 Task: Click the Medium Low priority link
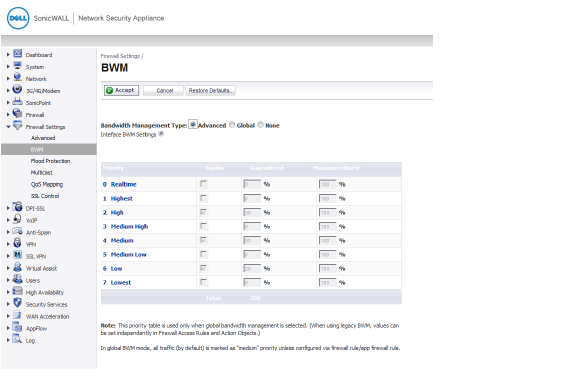tap(129, 254)
